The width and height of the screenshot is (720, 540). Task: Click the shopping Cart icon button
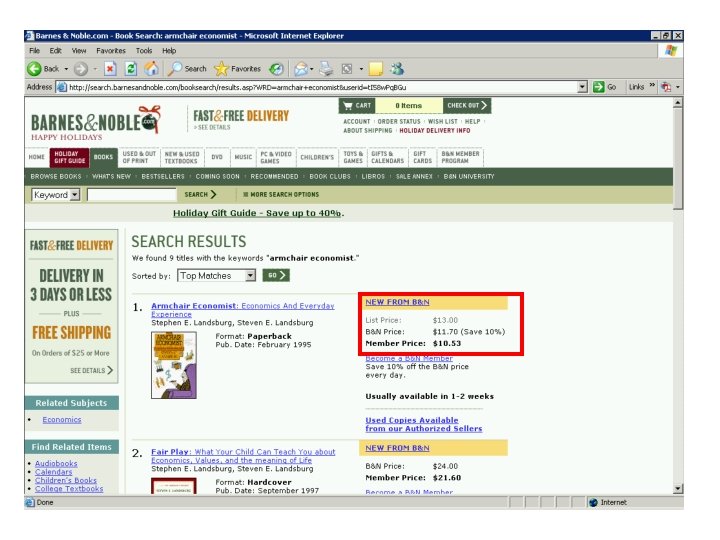pyautogui.click(x=357, y=106)
